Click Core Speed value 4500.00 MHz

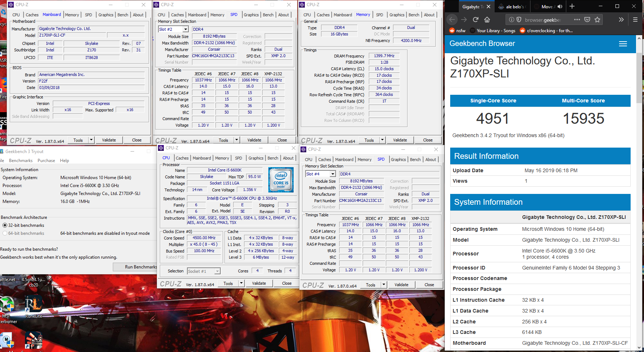coord(204,238)
